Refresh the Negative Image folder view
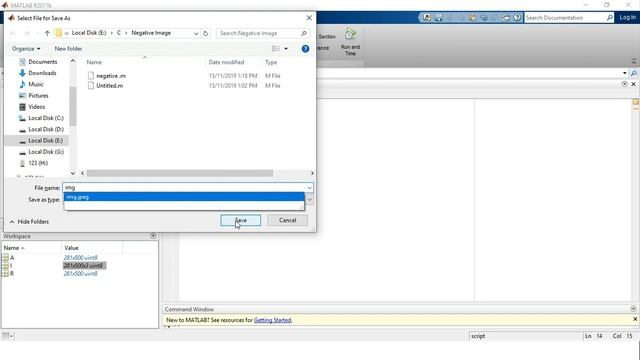Image resolution: width=640 pixels, height=360 pixels. pyautogui.click(x=206, y=33)
